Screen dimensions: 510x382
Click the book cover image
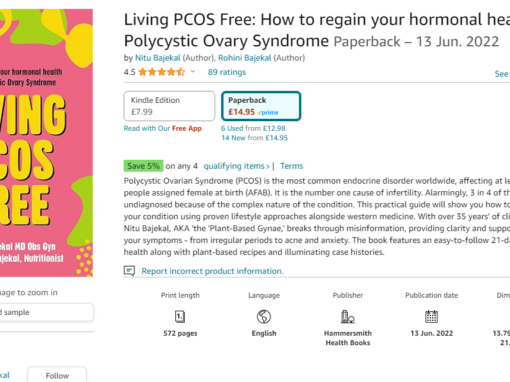pyautogui.click(x=46, y=143)
